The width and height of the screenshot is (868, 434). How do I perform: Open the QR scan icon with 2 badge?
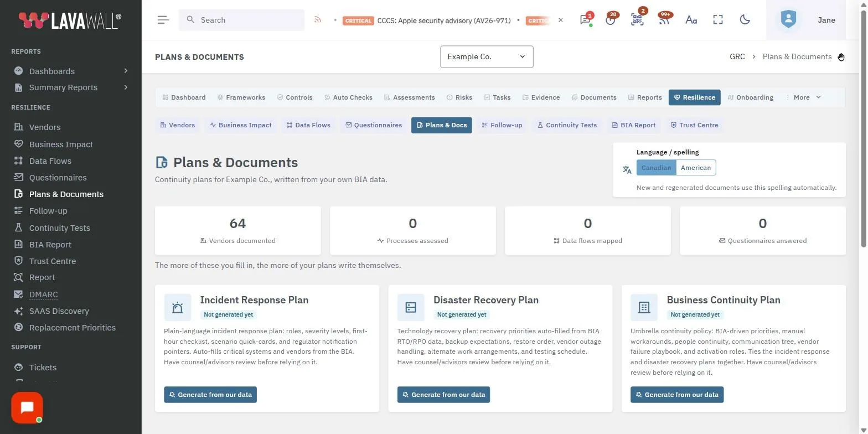[x=637, y=20]
